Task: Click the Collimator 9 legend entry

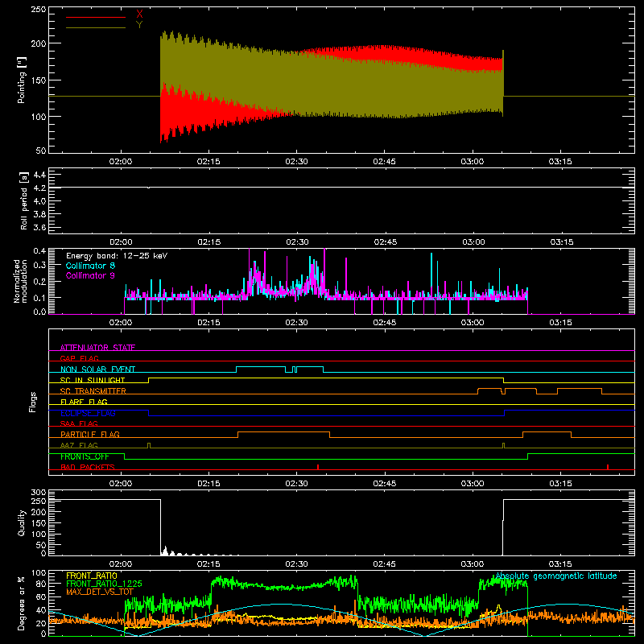Action: 90,275
